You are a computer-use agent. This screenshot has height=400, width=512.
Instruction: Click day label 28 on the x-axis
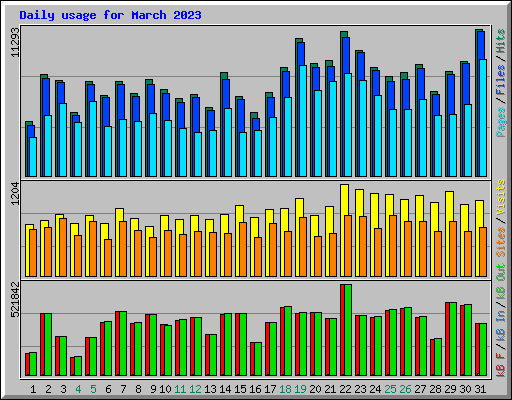[435, 389]
